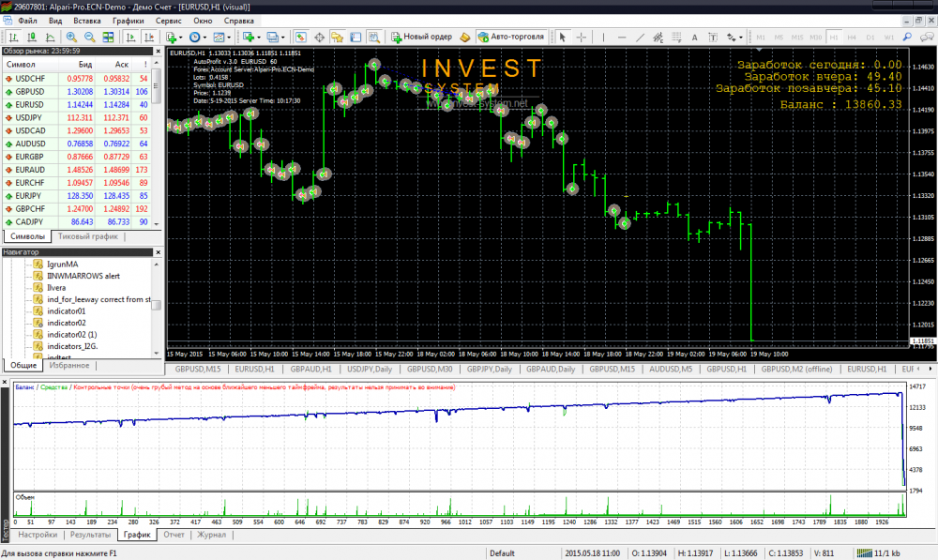The width and height of the screenshot is (938, 560).
Task: Switch to Избранное tab in Navigator
Action: click(x=69, y=365)
